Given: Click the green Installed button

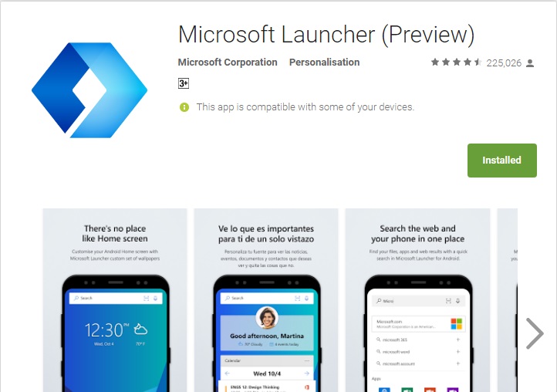Looking at the screenshot, I should [x=502, y=161].
